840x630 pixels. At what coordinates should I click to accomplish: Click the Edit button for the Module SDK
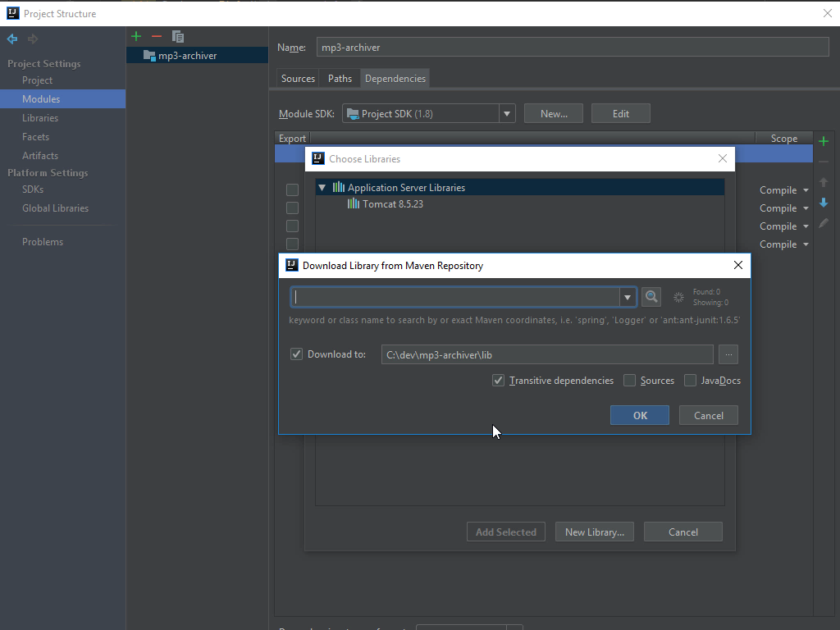click(621, 113)
